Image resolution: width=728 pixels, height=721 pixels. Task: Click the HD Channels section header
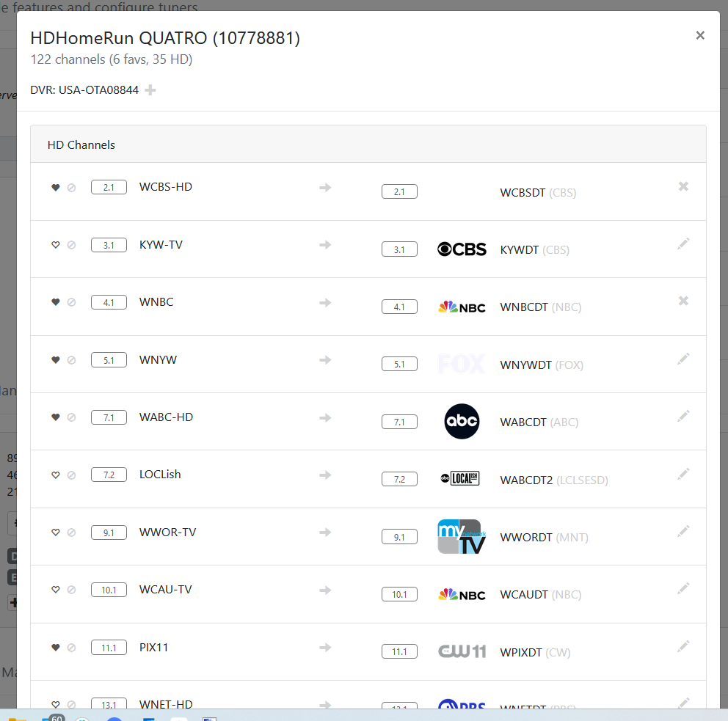[81, 145]
